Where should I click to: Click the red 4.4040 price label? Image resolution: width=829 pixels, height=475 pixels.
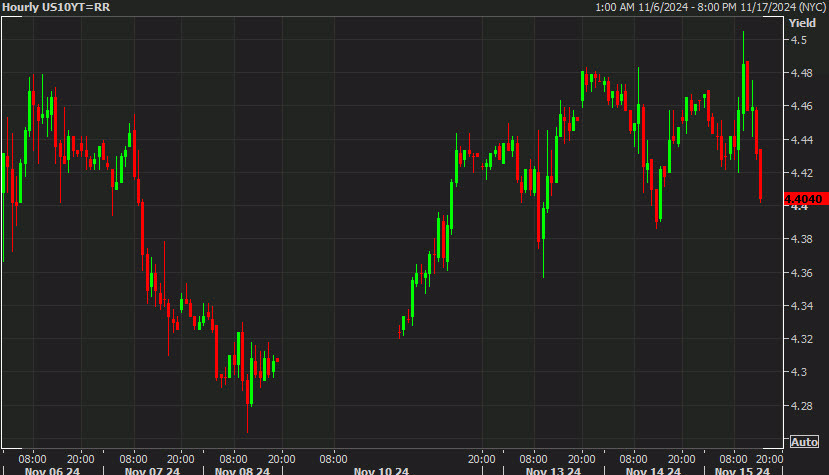coord(806,199)
